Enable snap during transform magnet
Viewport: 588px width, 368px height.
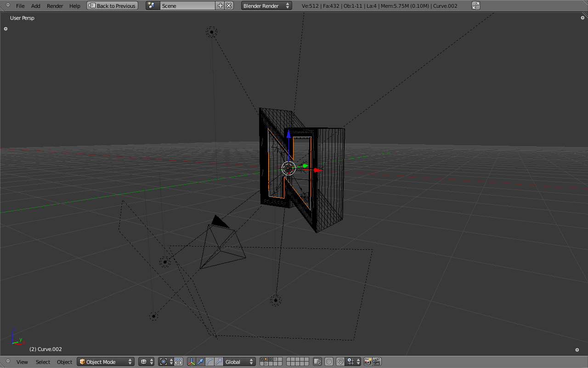tap(340, 362)
